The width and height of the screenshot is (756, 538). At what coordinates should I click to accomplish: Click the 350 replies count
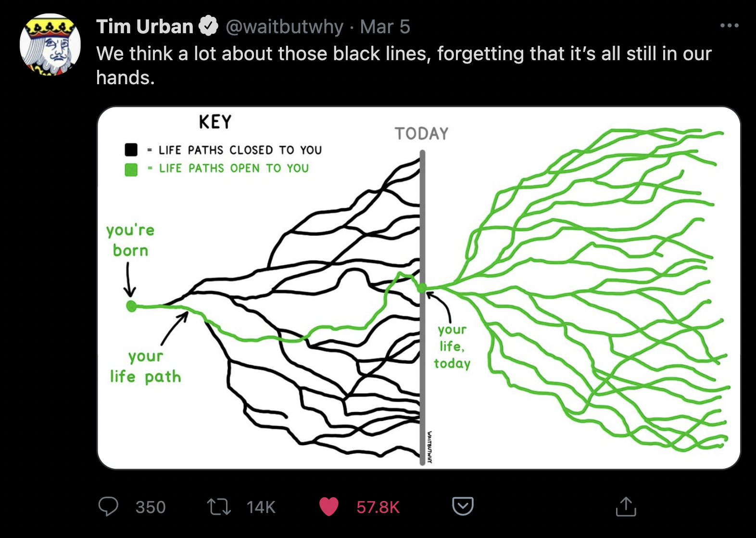(x=151, y=507)
